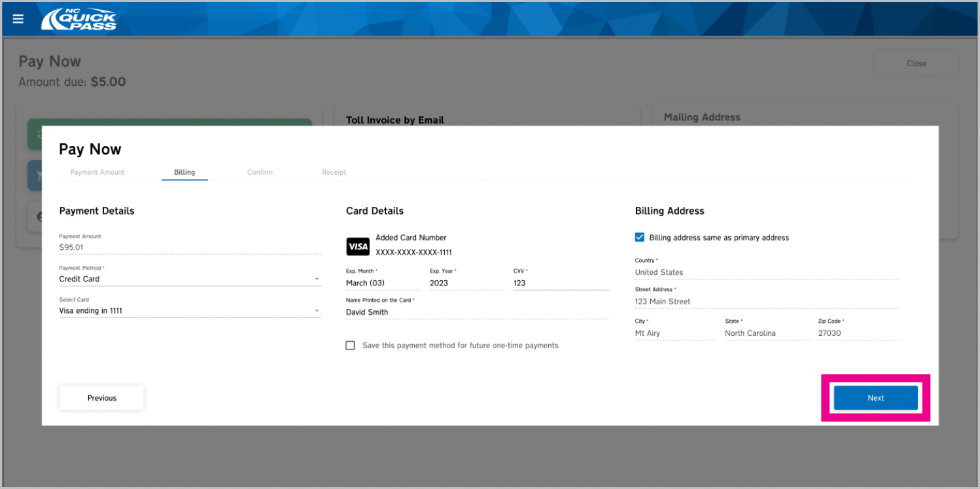This screenshot has width=980, height=489.
Task: Enable Save this payment method checkbox
Action: (x=351, y=345)
